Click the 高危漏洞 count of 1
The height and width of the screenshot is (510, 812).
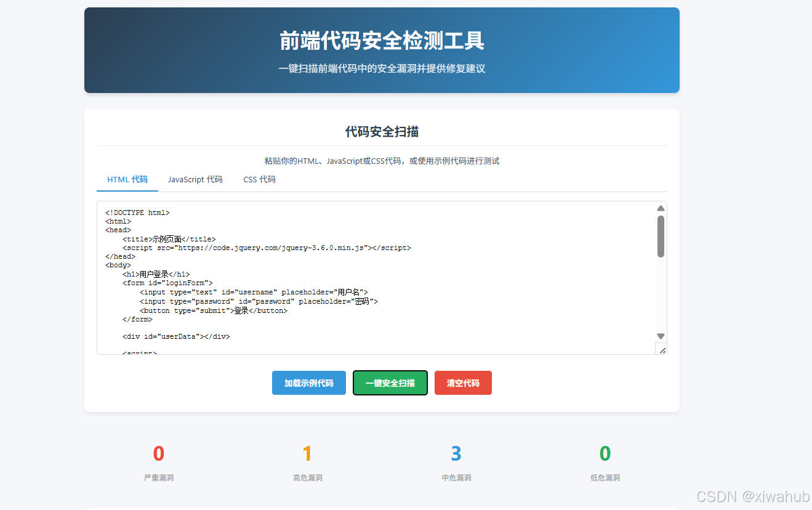[x=308, y=454]
